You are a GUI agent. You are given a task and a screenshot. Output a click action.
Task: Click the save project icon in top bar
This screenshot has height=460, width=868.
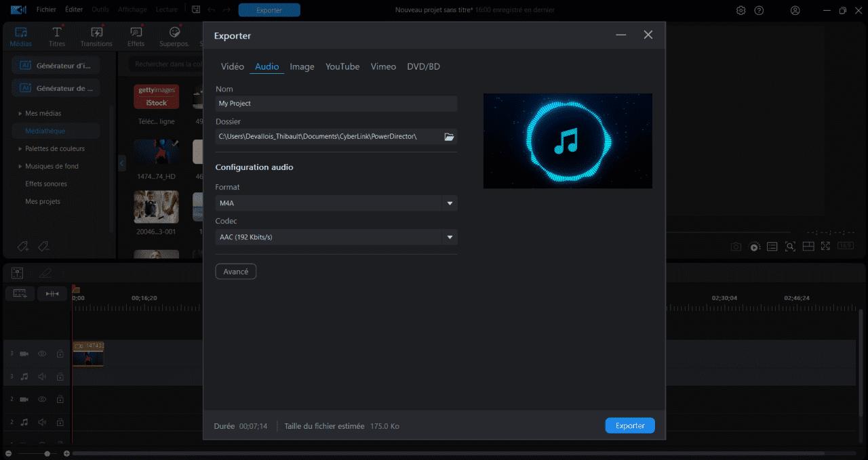196,10
